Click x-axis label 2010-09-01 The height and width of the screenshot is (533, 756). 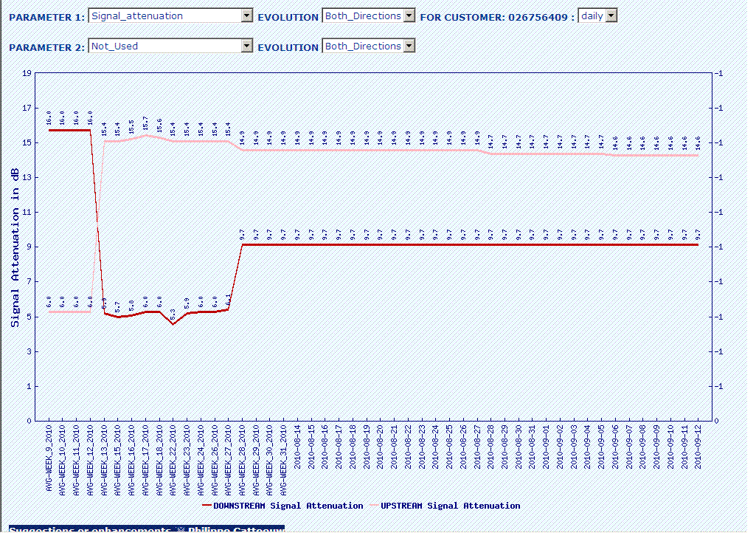(546, 447)
